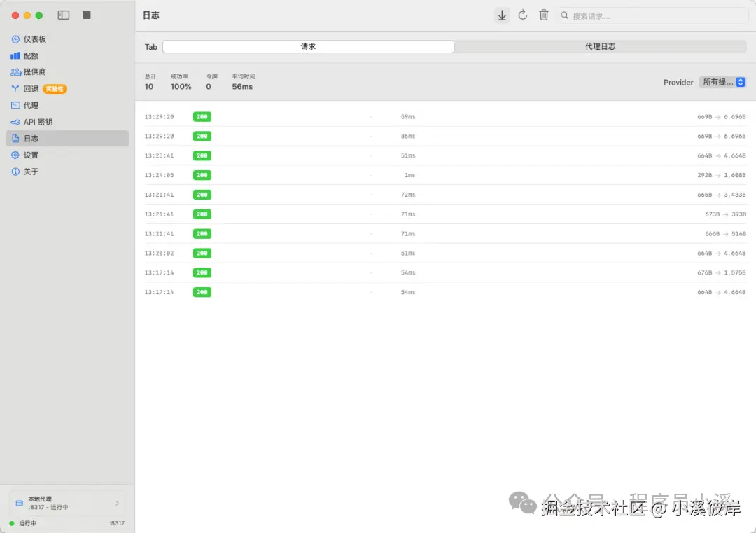Click the green 运行中 status dot
Image resolution: width=756 pixels, height=533 pixels.
pyautogui.click(x=12, y=523)
